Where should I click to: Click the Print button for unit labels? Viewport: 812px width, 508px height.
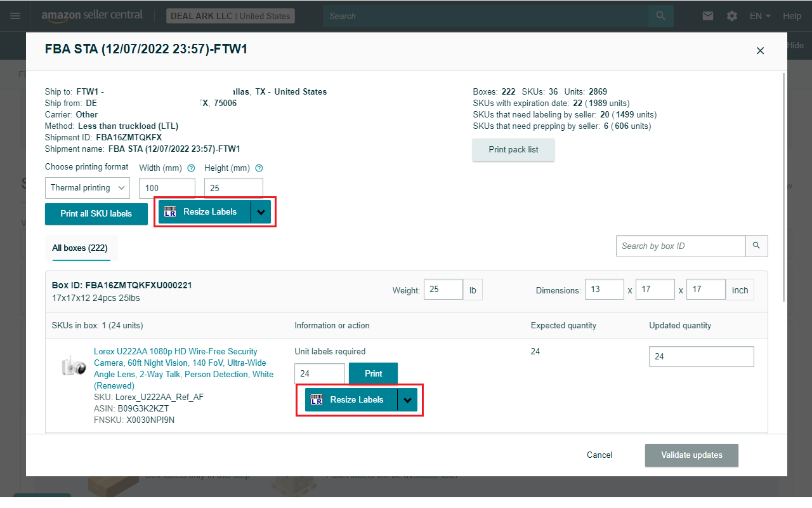tap(373, 374)
